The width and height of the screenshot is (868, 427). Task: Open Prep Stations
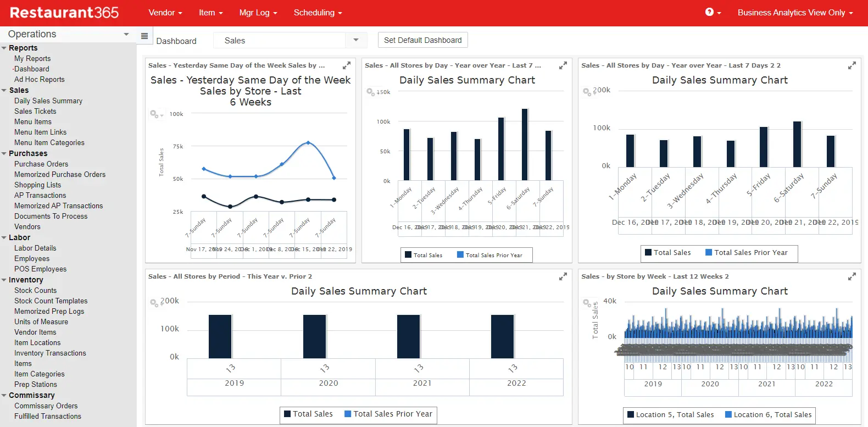tap(36, 385)
